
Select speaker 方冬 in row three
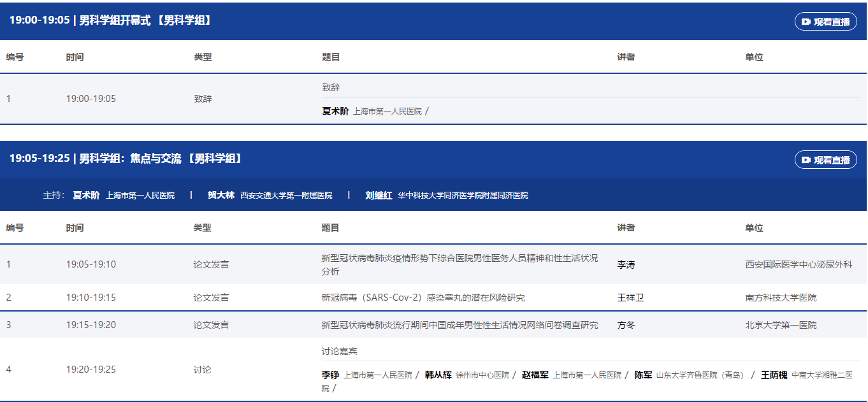tap(626, 325)
